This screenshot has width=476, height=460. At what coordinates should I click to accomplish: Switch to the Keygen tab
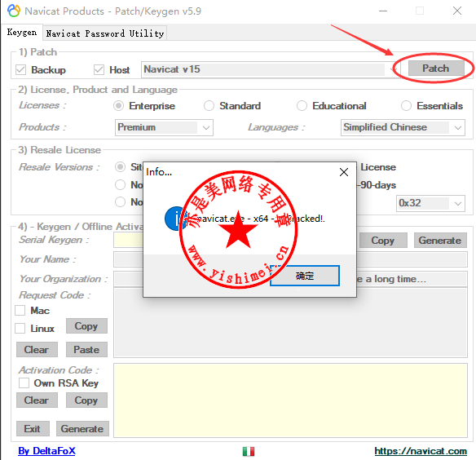[x=21, y=32]
